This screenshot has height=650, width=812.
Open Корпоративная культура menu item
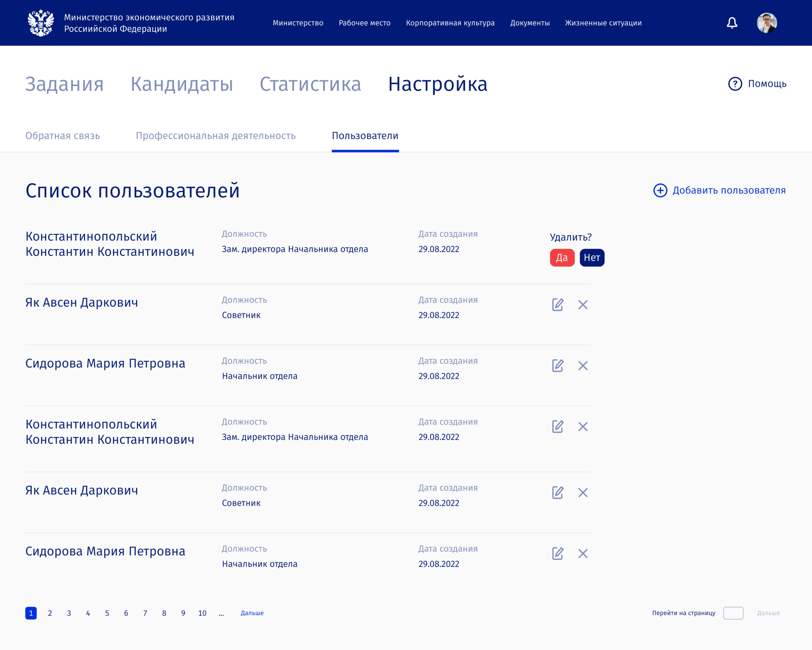click(x=450, y=23)
